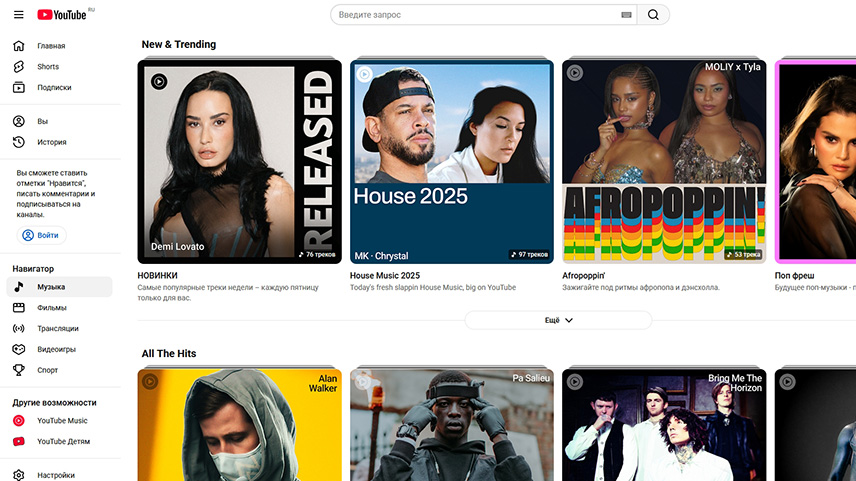This screenshot has height=481, width=856.
Task: Launch YouTube Music from sidebar
Action: click(x=62, y=421)
